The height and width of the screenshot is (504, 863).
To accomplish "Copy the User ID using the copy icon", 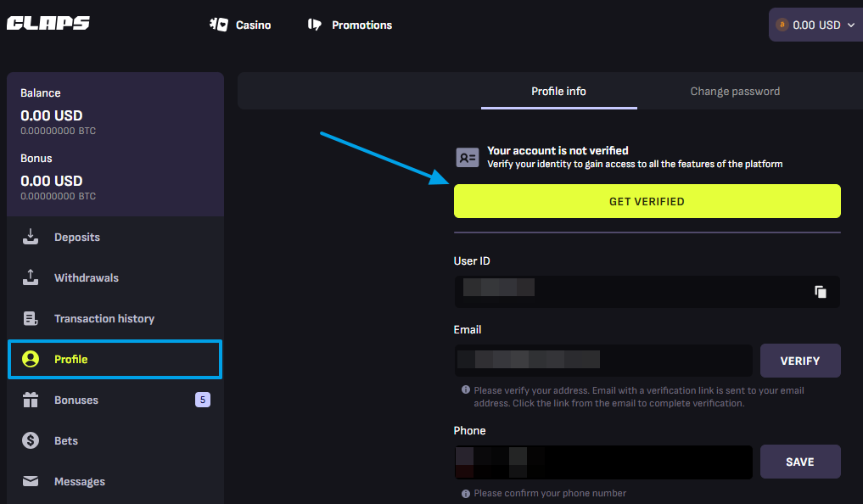I will pyautogui.click(x=821, y=291).
